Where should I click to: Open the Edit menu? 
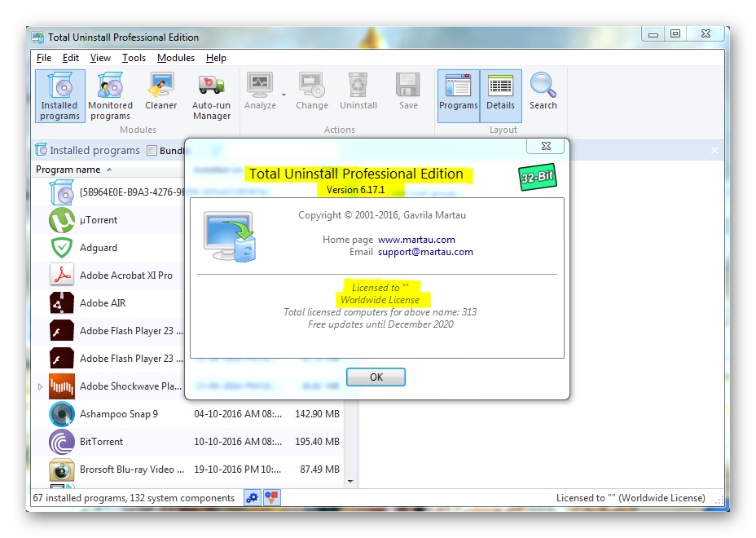coord(70,58)
